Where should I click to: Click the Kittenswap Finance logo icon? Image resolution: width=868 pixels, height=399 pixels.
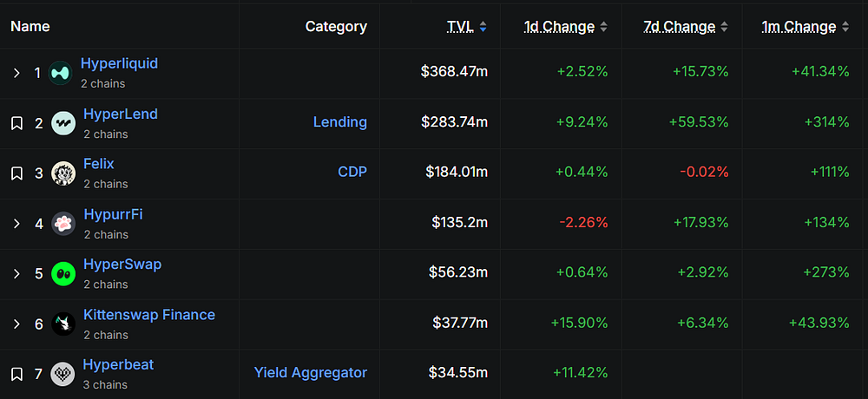pos(63,324)
